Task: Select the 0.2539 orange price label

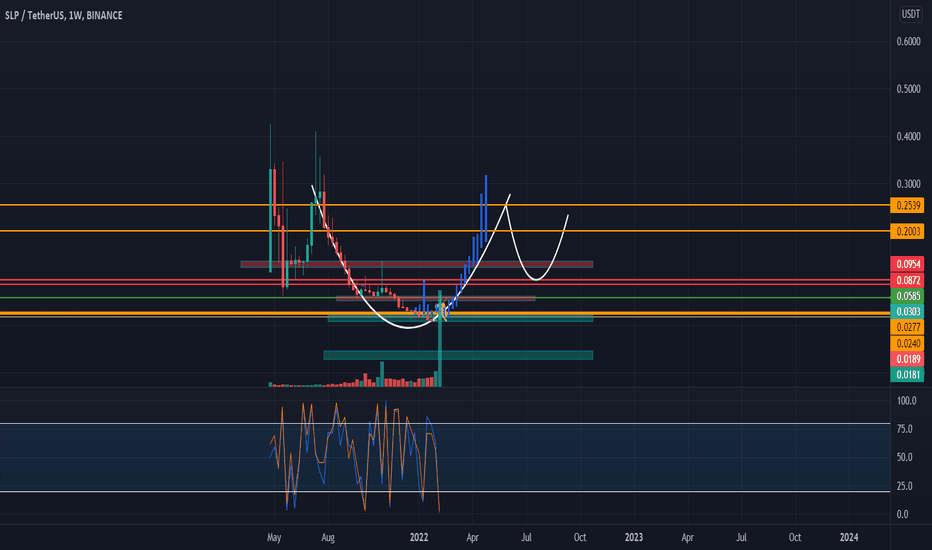Action: coord(907,205)
